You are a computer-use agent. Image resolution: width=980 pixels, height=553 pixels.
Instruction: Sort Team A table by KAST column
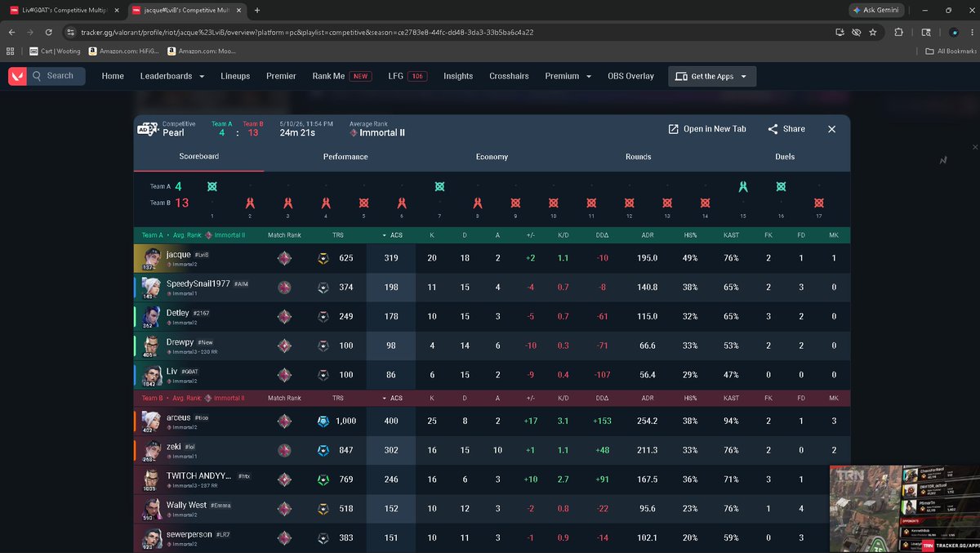[731, 235]
